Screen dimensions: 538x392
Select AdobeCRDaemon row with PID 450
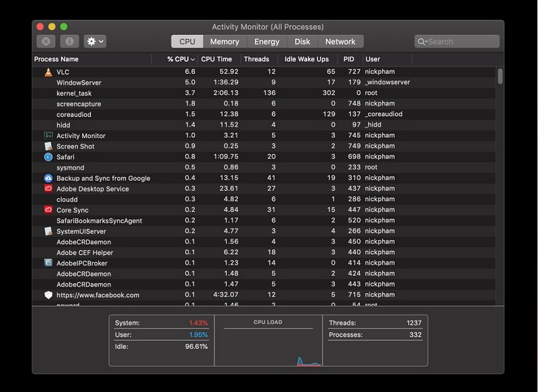[x=264, y=242]
